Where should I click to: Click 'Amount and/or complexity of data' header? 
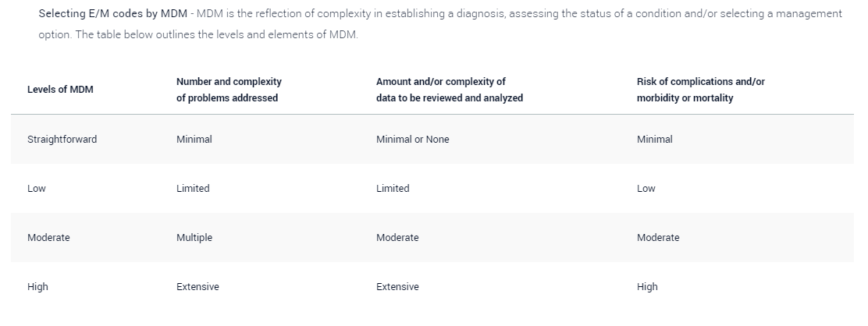[x=450, y=90]
